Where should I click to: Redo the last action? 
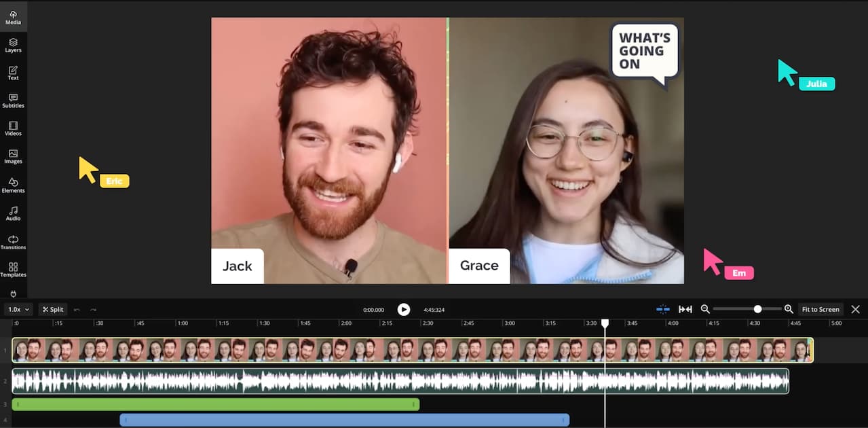(x=93, y=309)
